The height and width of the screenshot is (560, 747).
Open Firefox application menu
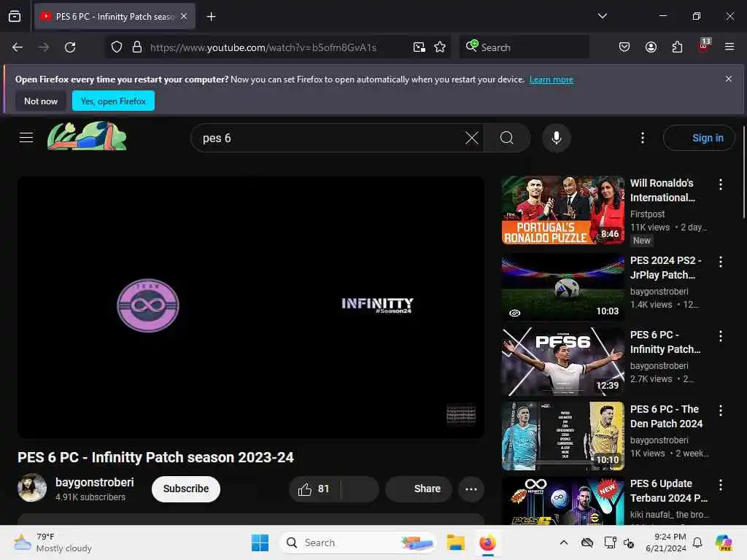(729, 47)
